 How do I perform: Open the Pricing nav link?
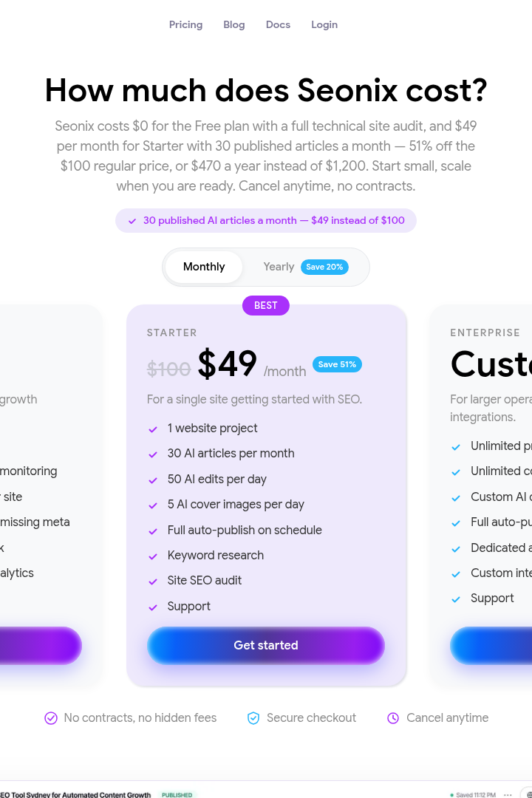185,24
